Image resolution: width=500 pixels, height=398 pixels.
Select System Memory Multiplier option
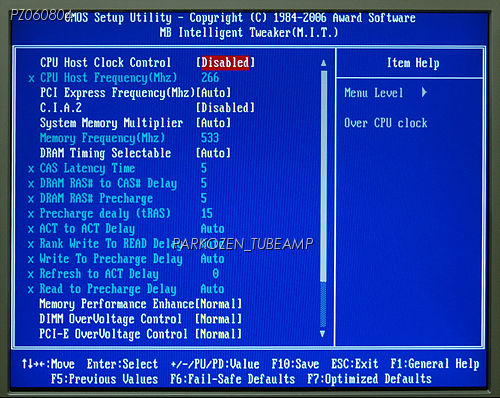[x=111, y=123]
